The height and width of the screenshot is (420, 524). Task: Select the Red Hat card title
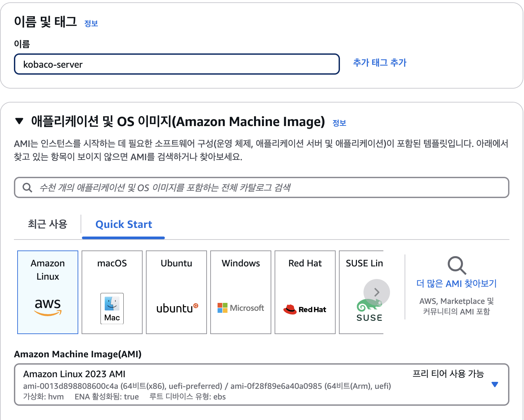(305, 263)
